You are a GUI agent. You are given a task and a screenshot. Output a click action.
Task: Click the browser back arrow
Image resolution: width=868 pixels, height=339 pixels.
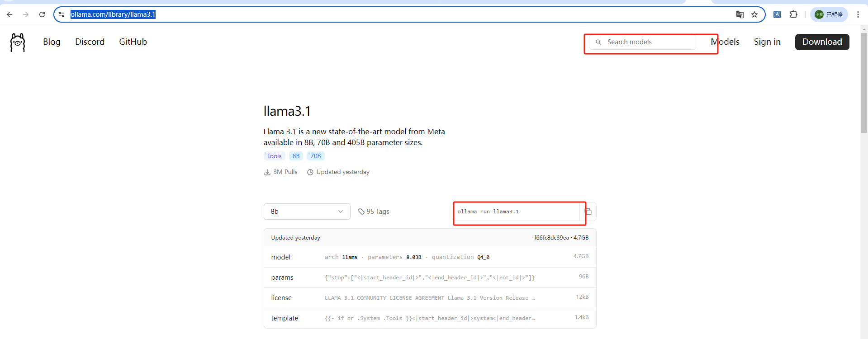(x=9, y=14)
